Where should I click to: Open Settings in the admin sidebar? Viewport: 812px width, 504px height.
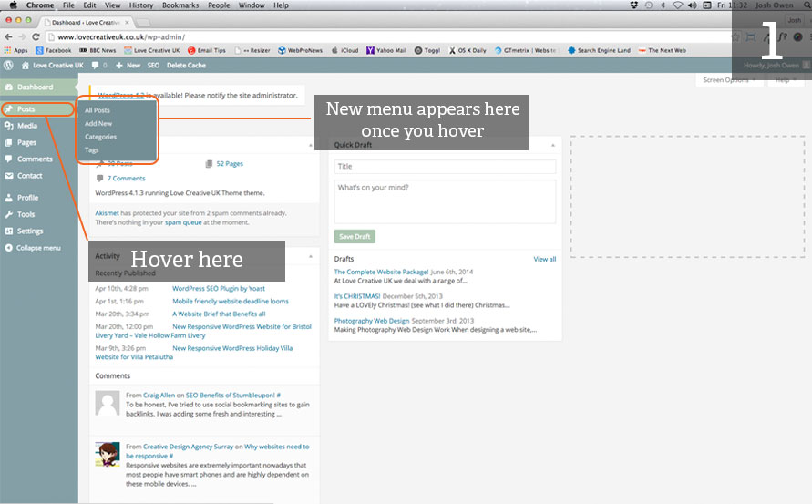click(x=29, y=231)
